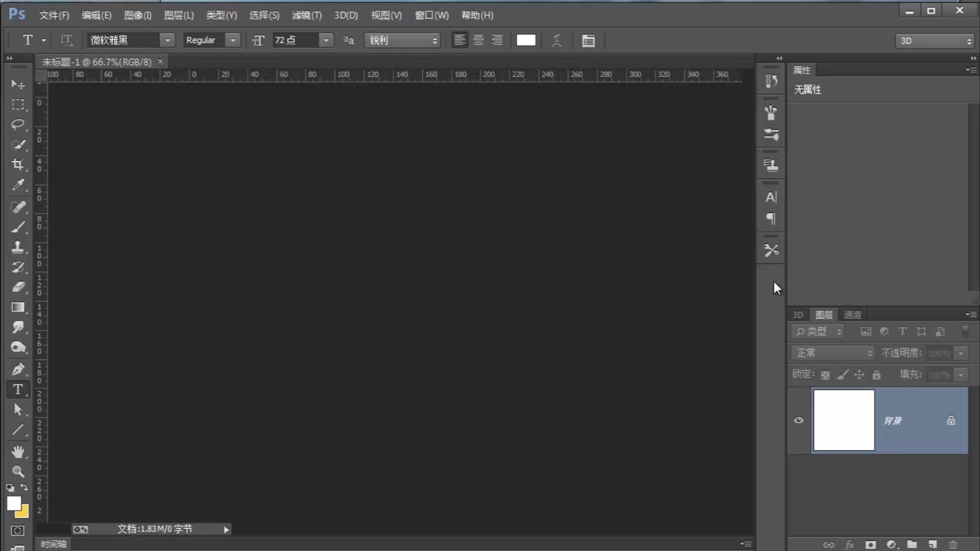The height and width of the screenshot is (551, 980).
Task: Click the background color swatch
Action: point(23,512)
